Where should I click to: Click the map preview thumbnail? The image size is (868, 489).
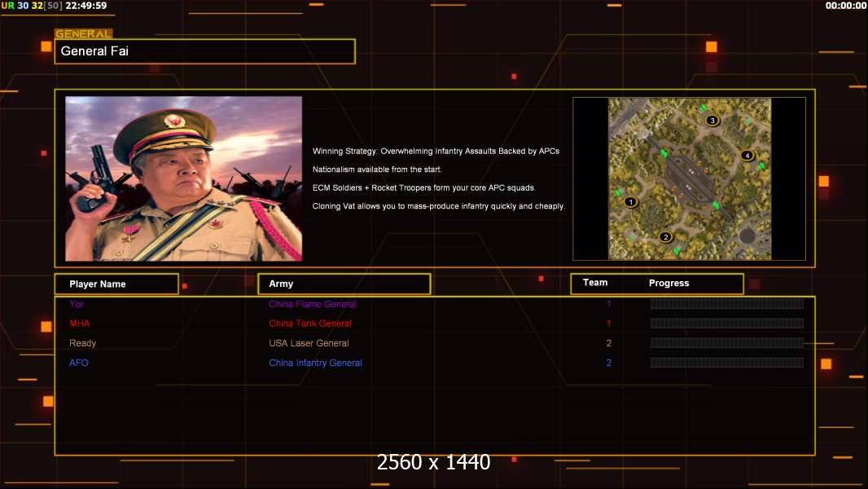point(689,178)
